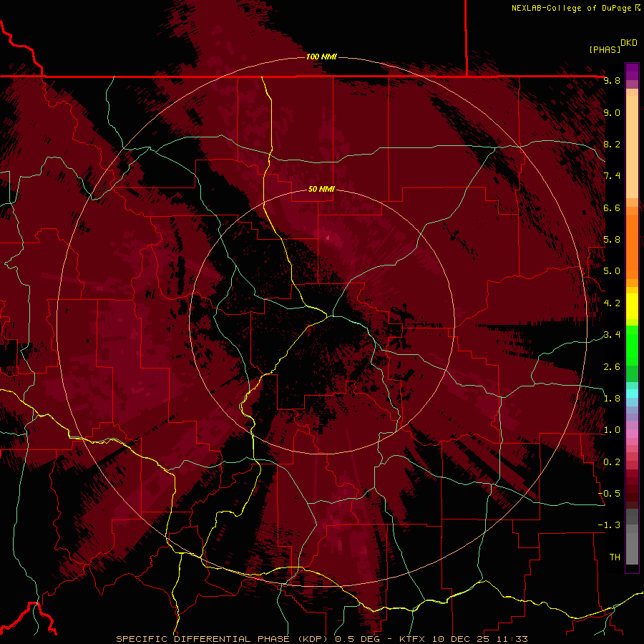
Task: Click the [PHAS] legend heading
Action: (605, 49)
